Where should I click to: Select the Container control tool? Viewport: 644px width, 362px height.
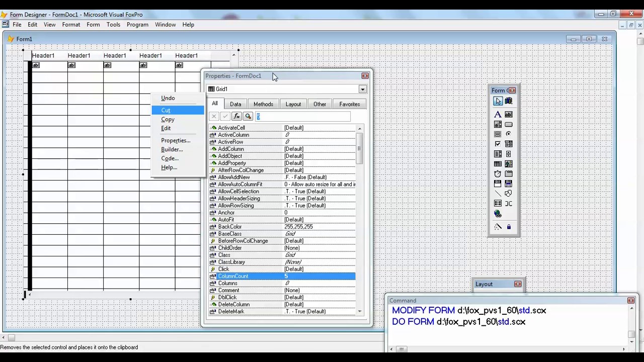coord(498,204)
